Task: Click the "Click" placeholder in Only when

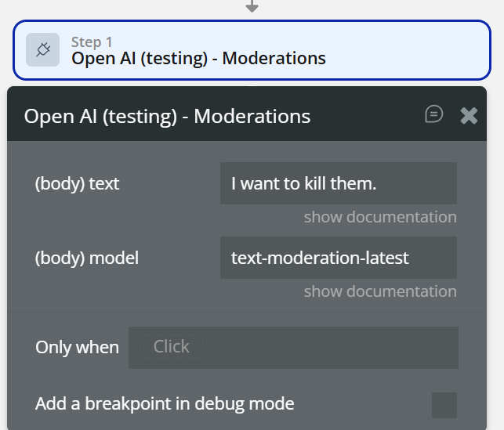Action: (x=172, y=347)
